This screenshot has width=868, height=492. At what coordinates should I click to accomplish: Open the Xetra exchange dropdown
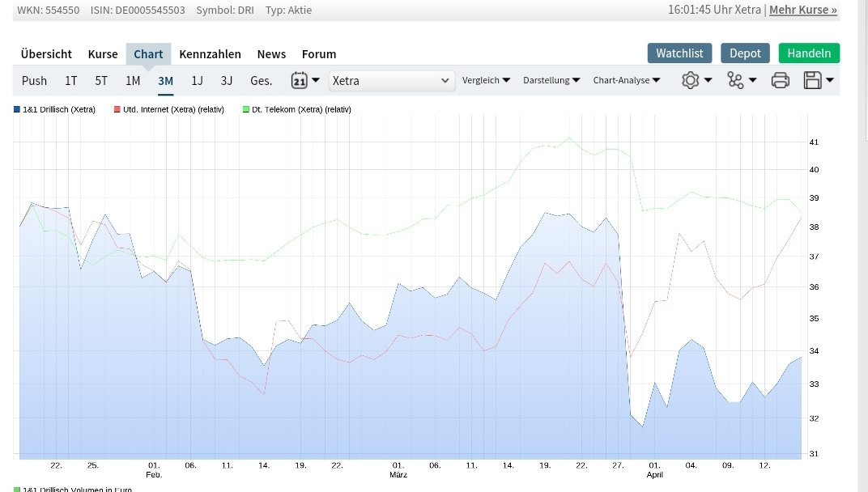pos(391,80)
